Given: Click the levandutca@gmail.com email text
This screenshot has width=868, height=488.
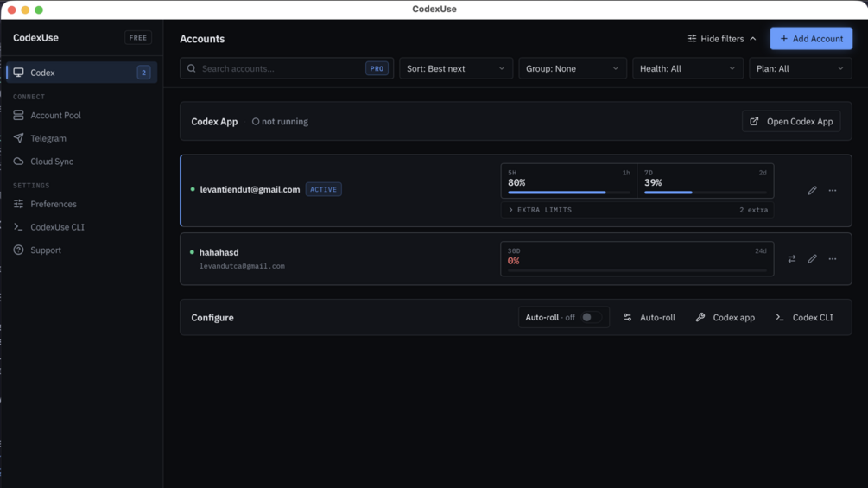Looking at the screenshot, I should pos(242,266).
